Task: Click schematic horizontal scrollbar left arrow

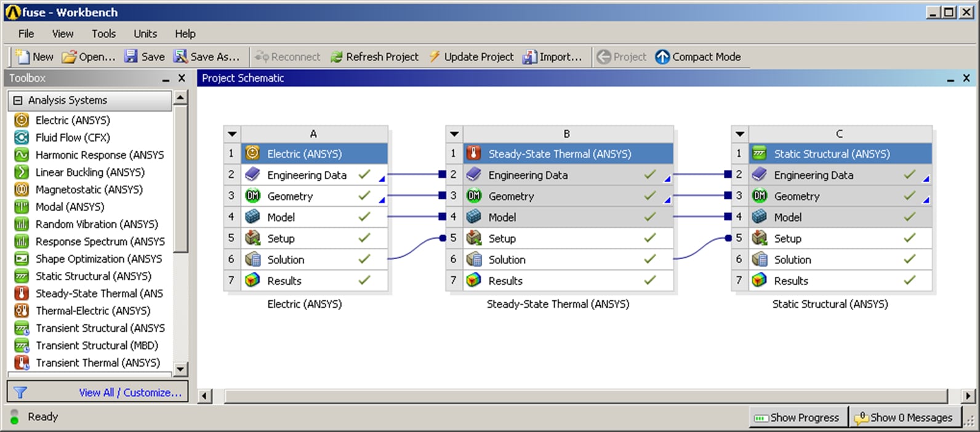Action: 205,396
